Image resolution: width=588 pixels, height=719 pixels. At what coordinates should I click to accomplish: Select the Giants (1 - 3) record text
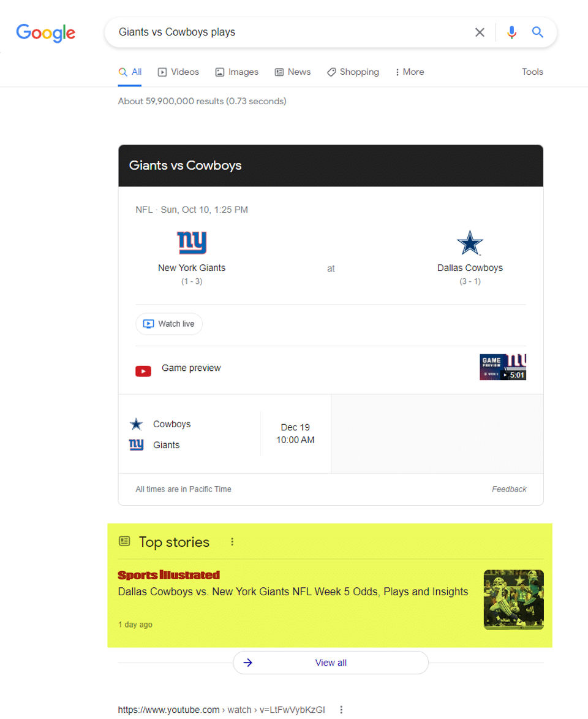pos(192,281)
